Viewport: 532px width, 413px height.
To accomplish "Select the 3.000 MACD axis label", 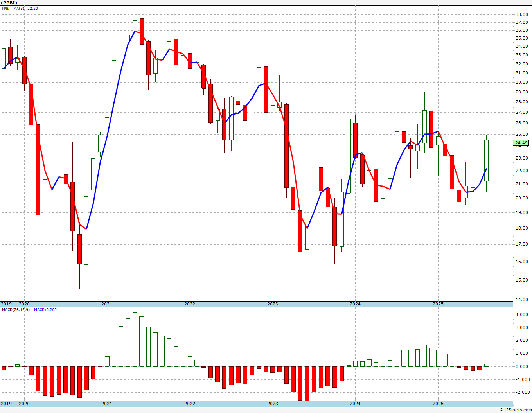I will click(x=521, y=328).
